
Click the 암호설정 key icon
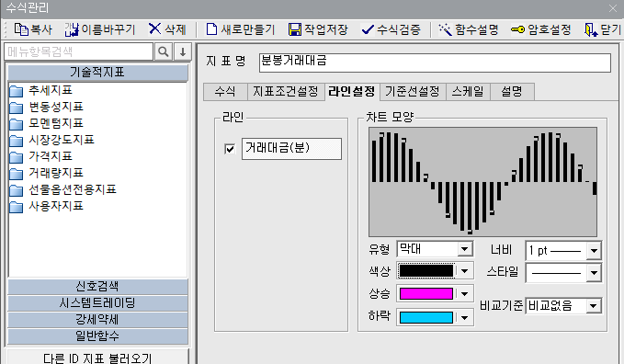coord(517,29)
